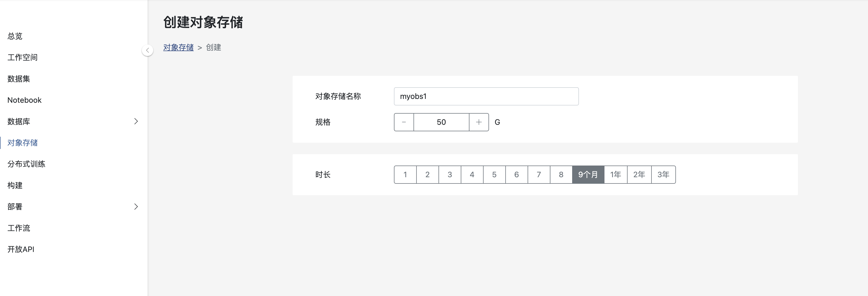Click the size value field showing 50
Viewport: 868px width, 296px height.
coord(441,122)
